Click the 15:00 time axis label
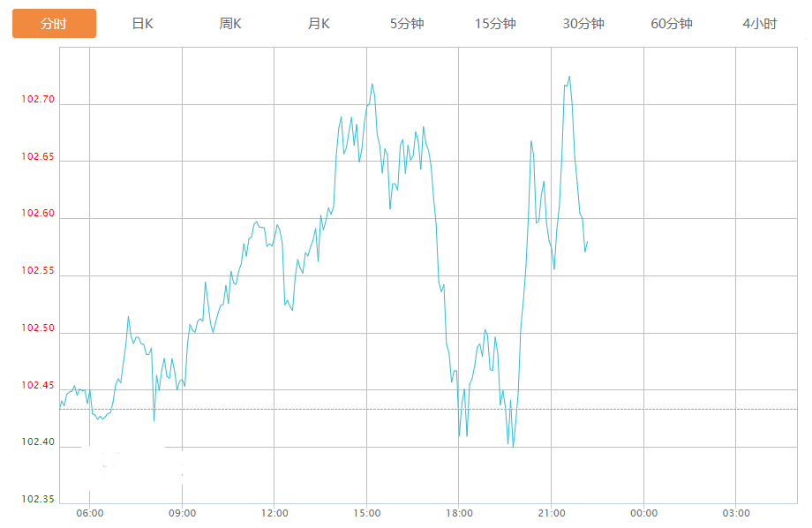This screenshot has width=812, height=528. (367, 513)
